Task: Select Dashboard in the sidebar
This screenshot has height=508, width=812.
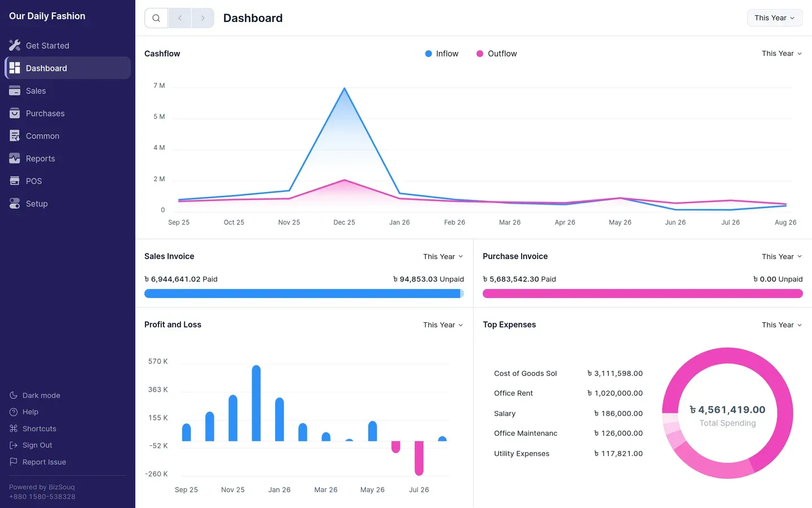Action: (68, 68)
